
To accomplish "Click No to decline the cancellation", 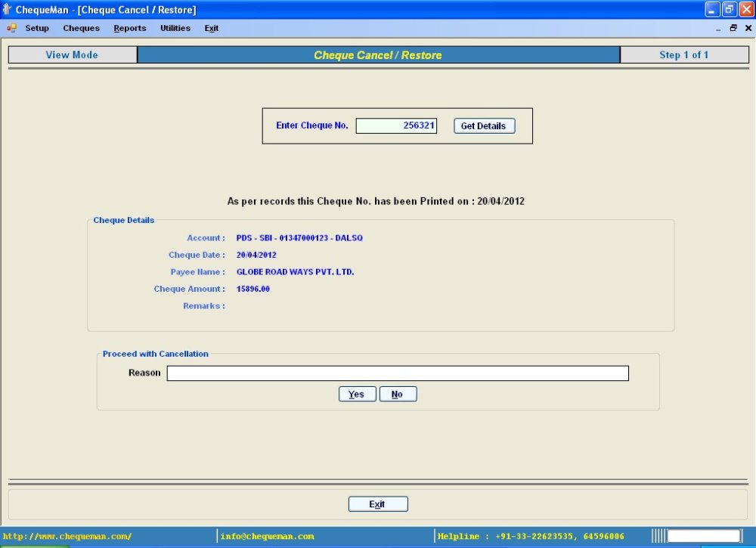I will [398, 394].
